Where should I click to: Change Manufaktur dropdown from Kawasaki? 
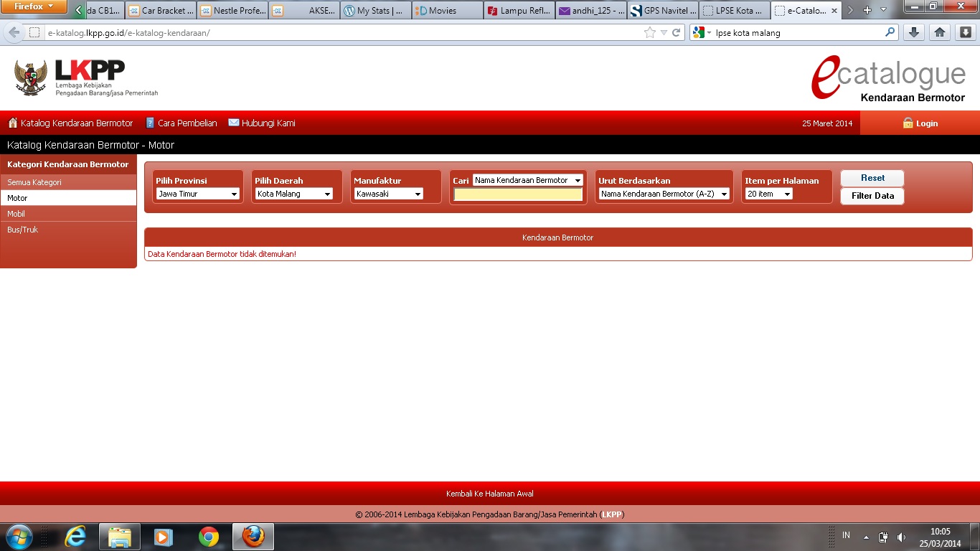(389, 194)
